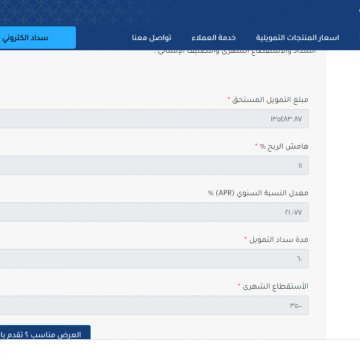Click the مدة سداد التمويل input box

(154, 259)
